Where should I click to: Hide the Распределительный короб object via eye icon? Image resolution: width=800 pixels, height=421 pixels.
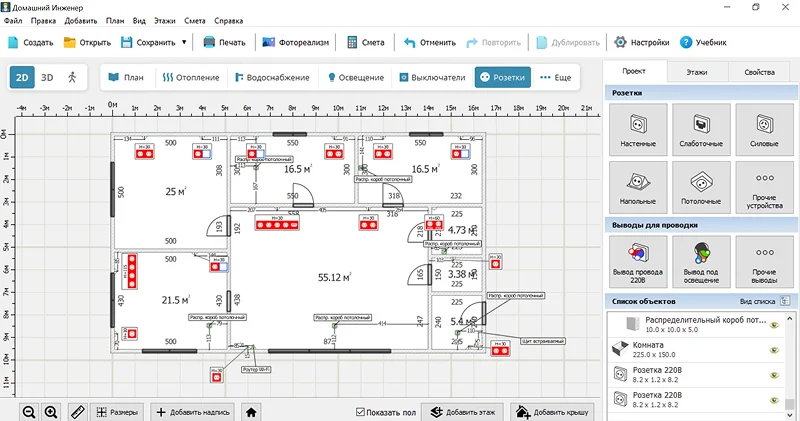point(773,324)
